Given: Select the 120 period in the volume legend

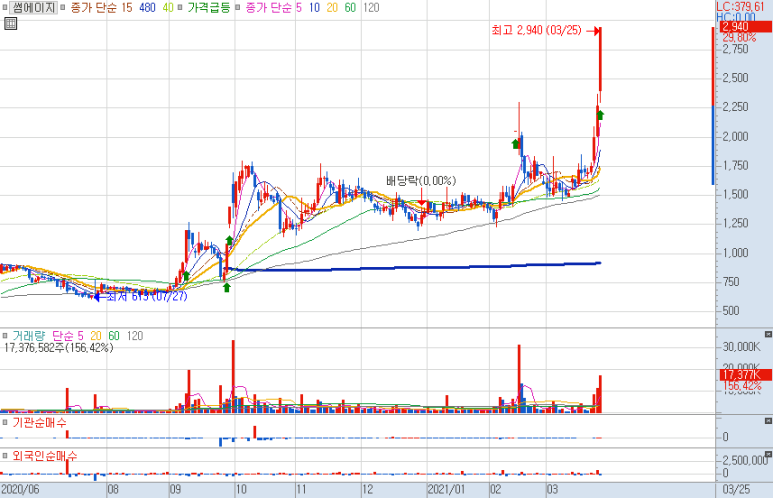Looking at the screenshot, I should (x=135, y=336).
